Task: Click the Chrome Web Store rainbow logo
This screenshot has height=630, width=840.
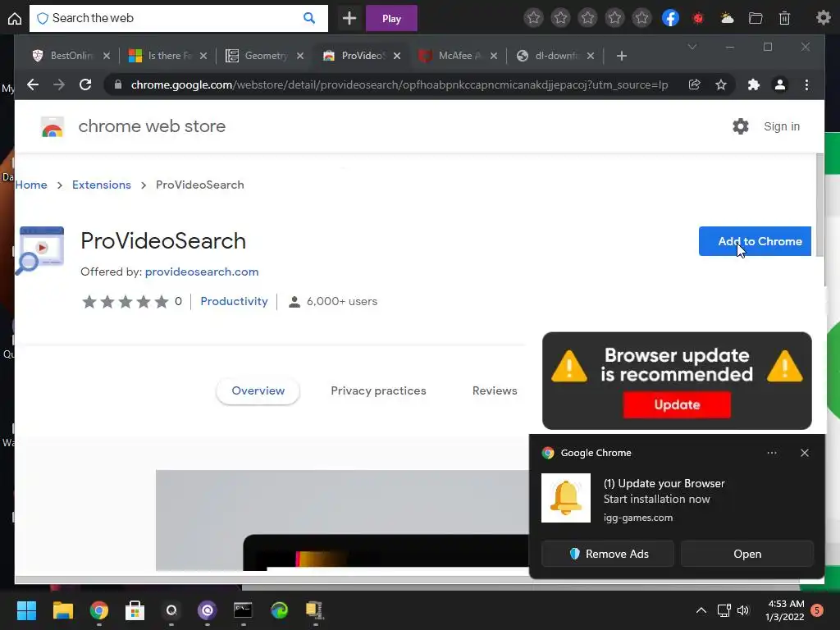Action: pos(52,127)
